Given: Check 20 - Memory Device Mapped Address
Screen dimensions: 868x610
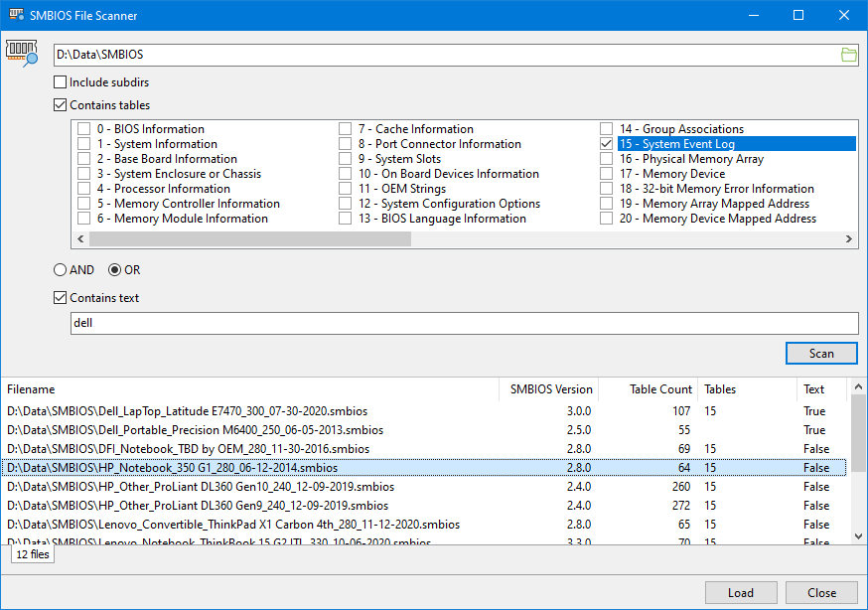Looking at the screenshot, I should click(x=606, y=219).
